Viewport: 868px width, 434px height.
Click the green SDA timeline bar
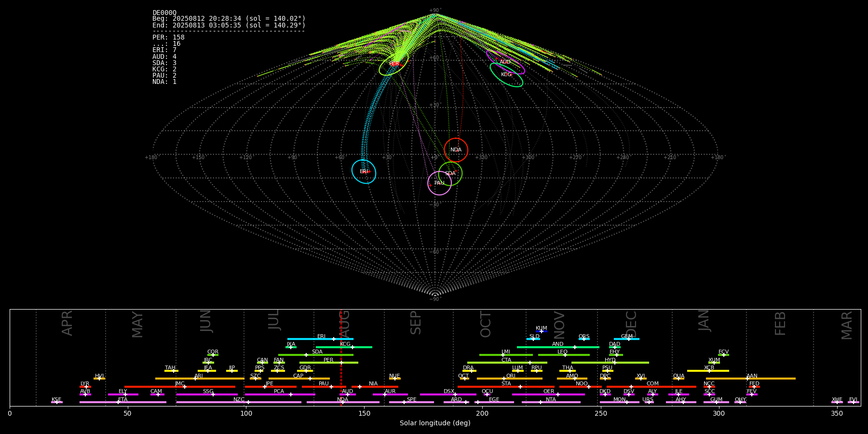coord(316,355)
